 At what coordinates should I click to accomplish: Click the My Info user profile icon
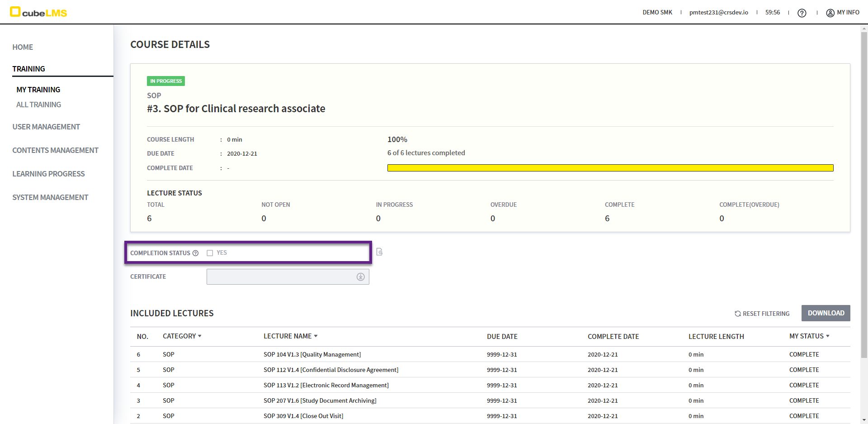tap(830, 13)
